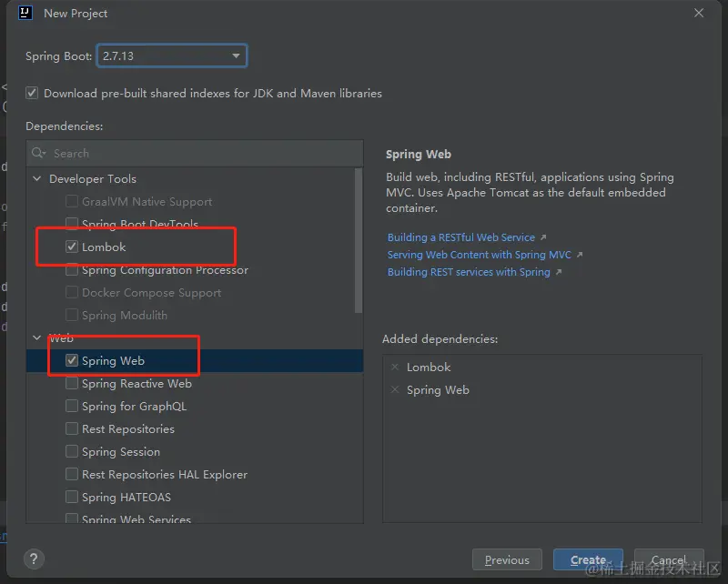Check Spring HATEOAS dependency
728x584 pixels.
72,497
